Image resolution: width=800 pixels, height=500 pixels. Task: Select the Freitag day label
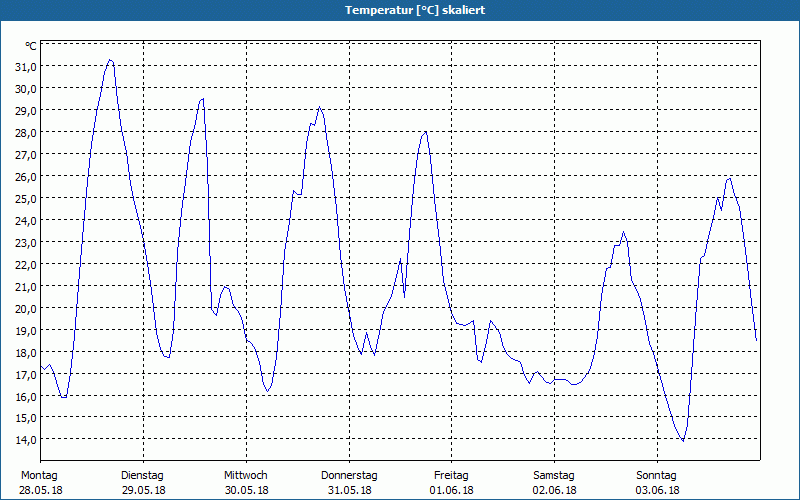pos(451,475)
